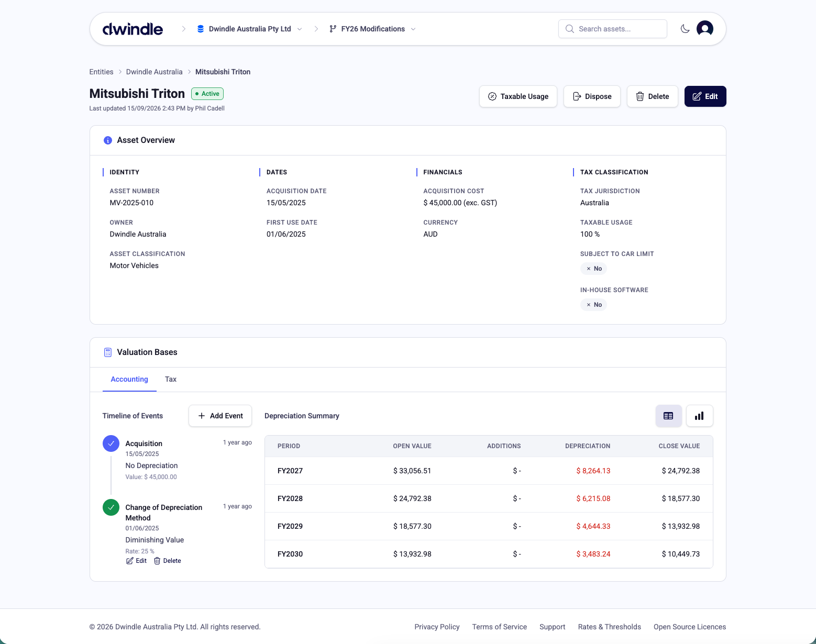Open the Terms of Service link

(500, 627)
